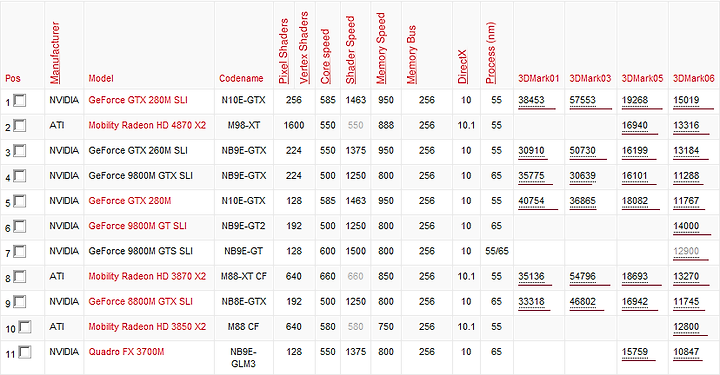Open 3DMark01 score 38453
The image size is (720, 375).
[x=531, y=100]
